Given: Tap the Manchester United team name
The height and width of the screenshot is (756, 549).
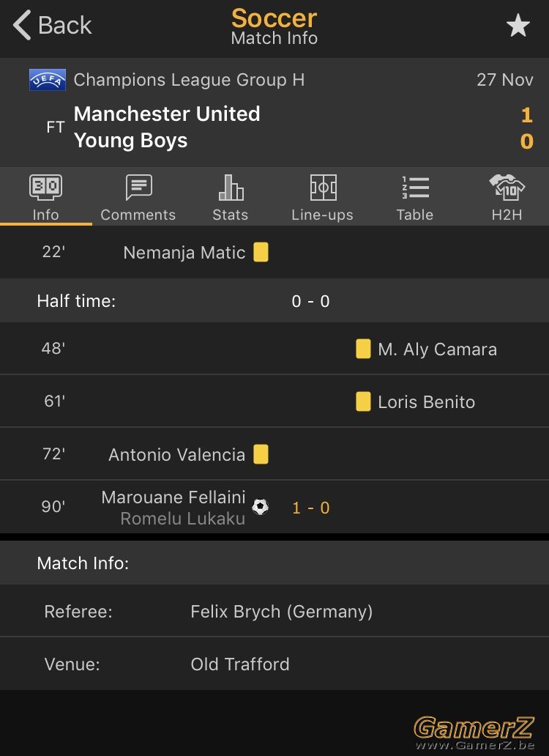Looking at the screenshot, I should (x=167, y=114).
